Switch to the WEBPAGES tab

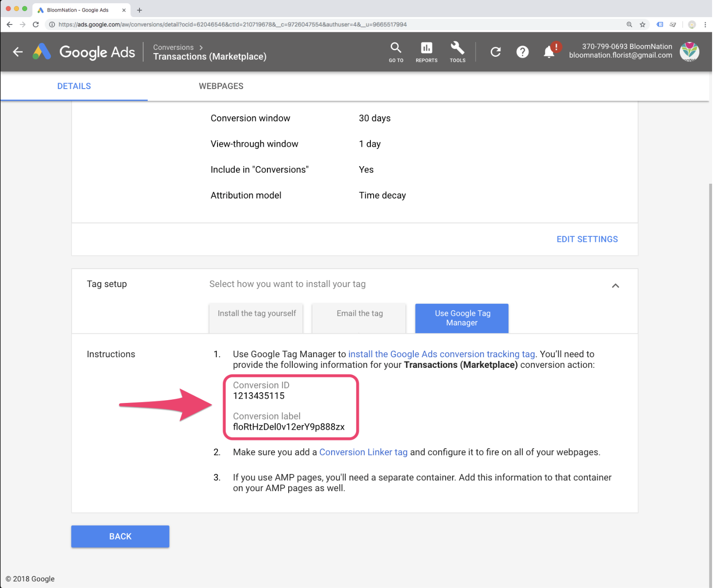(221, 86)
